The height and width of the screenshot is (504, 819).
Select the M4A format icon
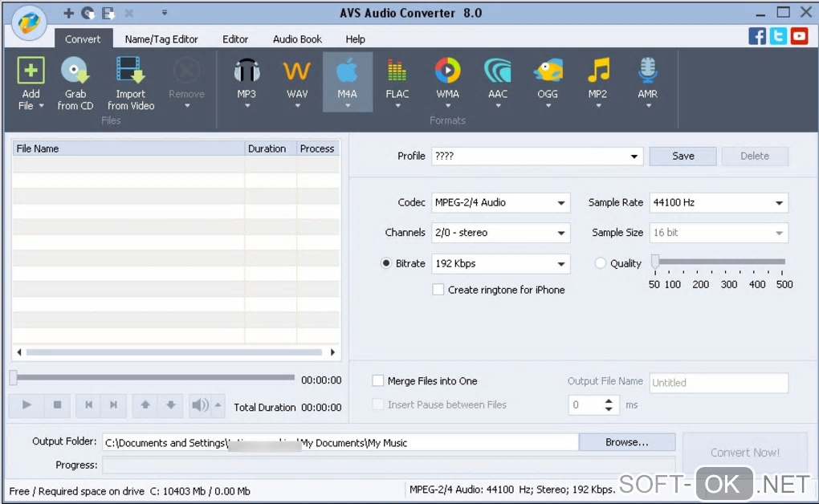348,71
